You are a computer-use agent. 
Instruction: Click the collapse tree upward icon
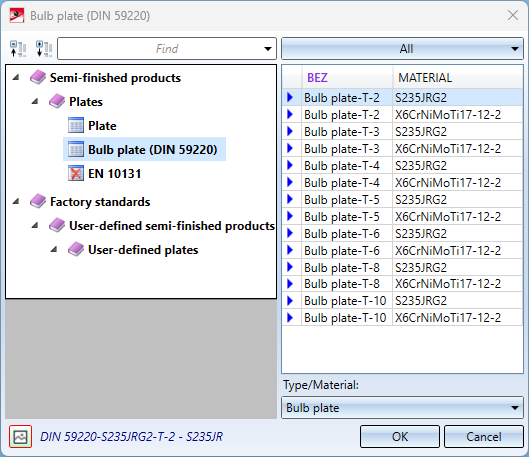coord(18,49)
